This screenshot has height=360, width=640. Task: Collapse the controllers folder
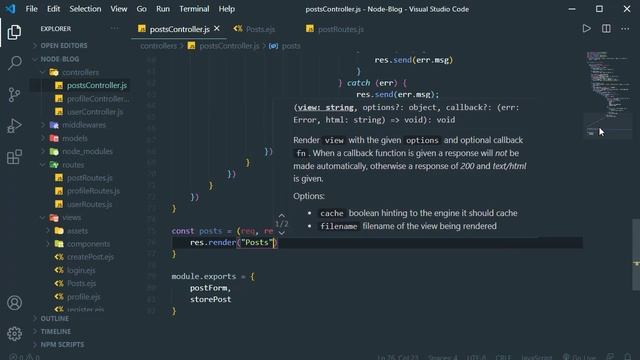tap(80, 72)
